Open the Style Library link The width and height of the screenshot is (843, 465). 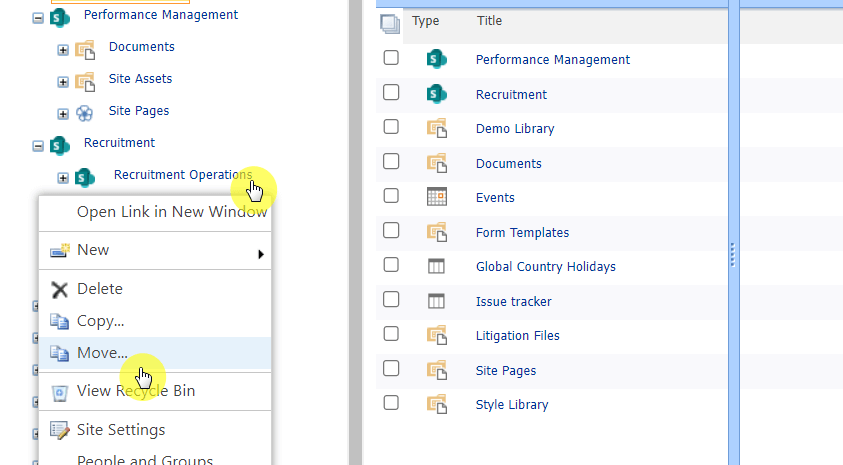[512, 405]
